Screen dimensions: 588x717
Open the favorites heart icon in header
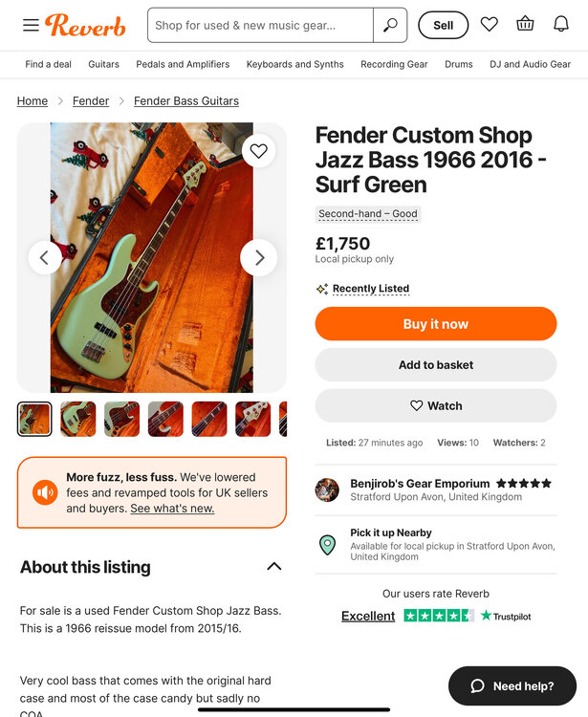[x=490, y=25]
